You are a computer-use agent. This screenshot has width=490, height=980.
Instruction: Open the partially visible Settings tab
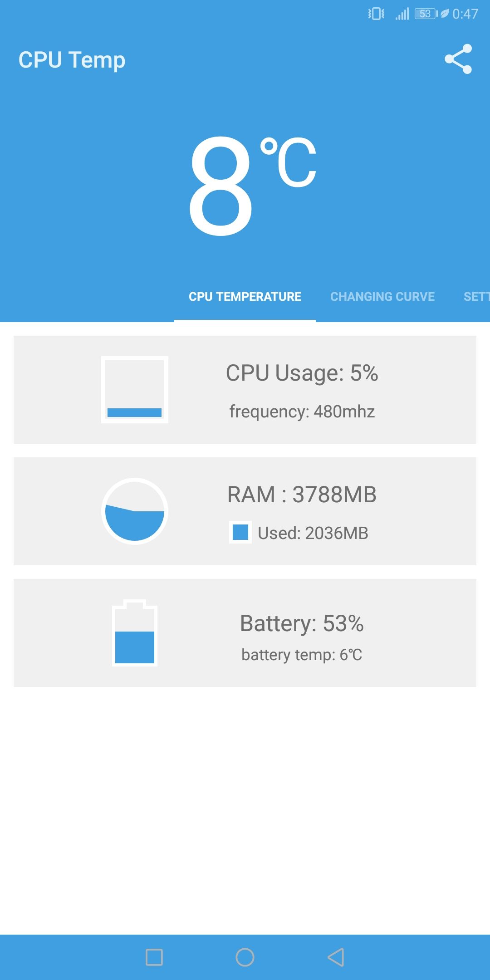[476, 297]
